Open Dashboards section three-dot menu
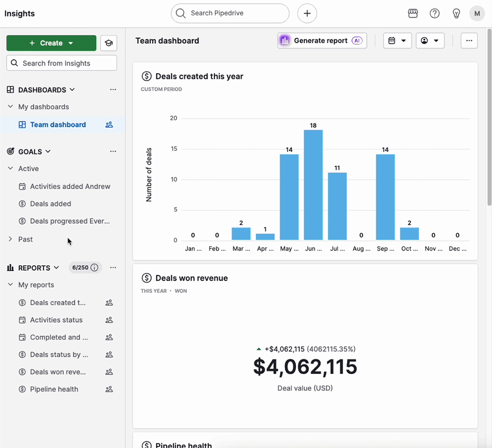Image resolution: width=492 pixels, height=448 pixels. click(x=113, y=90)
